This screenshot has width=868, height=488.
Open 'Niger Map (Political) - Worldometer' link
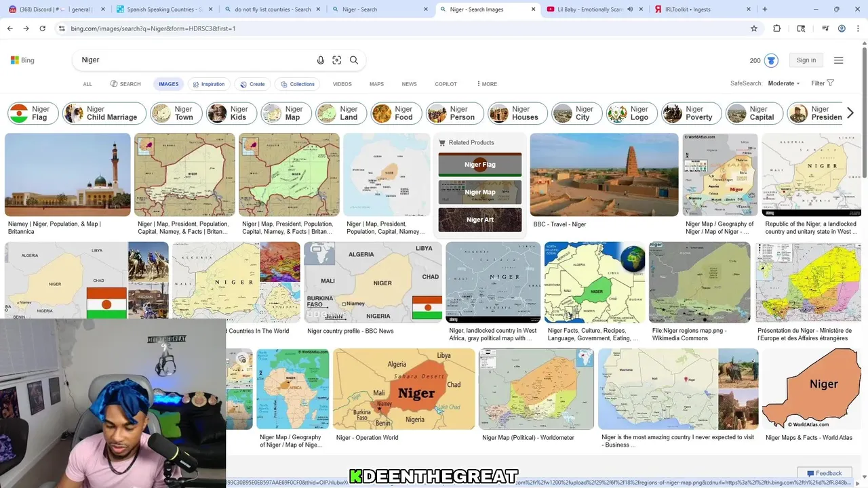point(528,437)
